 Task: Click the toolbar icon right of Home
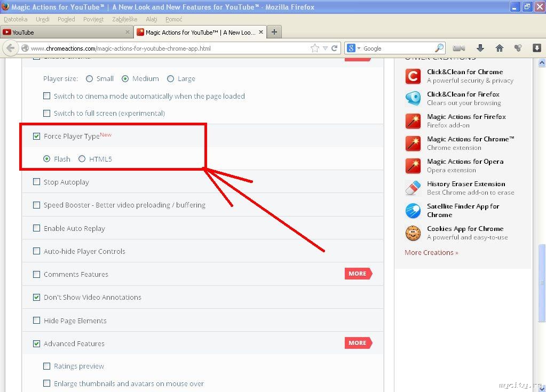pos(518,48)
